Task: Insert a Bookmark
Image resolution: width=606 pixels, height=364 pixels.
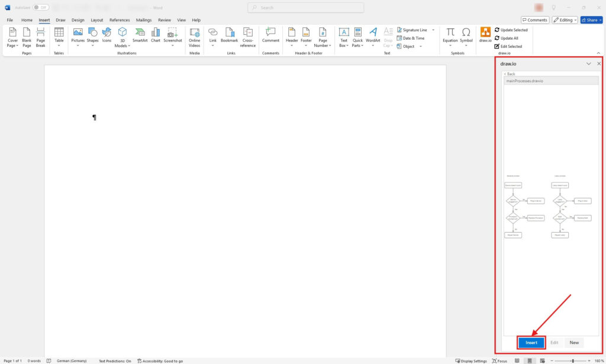Action: click(x=229, y=35)
